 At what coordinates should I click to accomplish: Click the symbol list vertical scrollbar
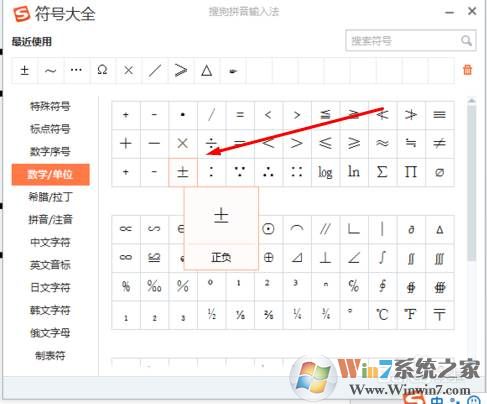(471, 182)
